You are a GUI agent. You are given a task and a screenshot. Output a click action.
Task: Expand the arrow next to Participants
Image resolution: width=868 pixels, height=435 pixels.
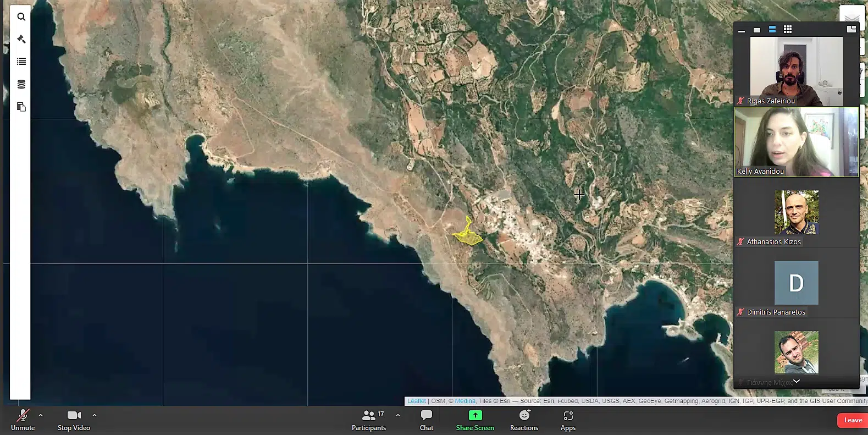398,416
